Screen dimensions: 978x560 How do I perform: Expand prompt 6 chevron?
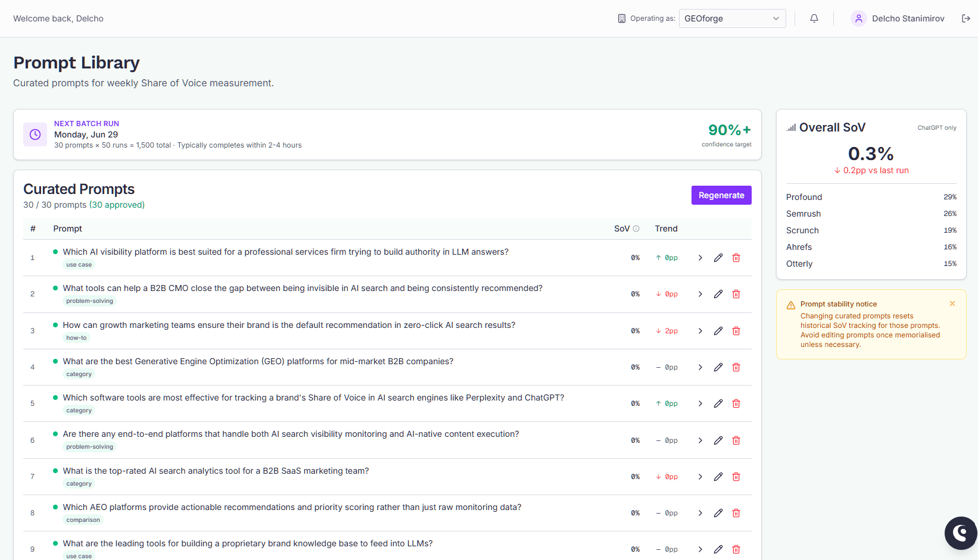[x=700, y=440]
